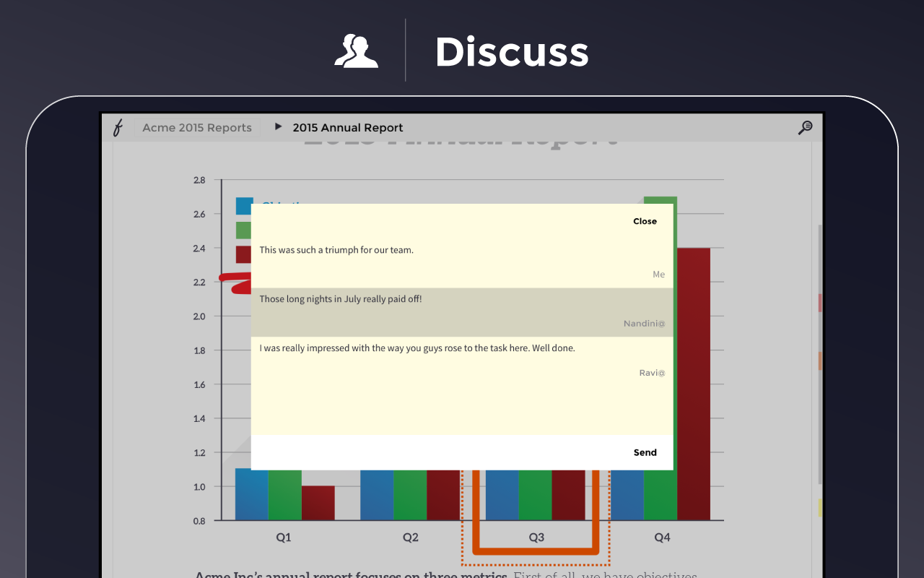Click the yellow annotation marker on the right edge
924x578 pixels.
(x=820, y=507)
